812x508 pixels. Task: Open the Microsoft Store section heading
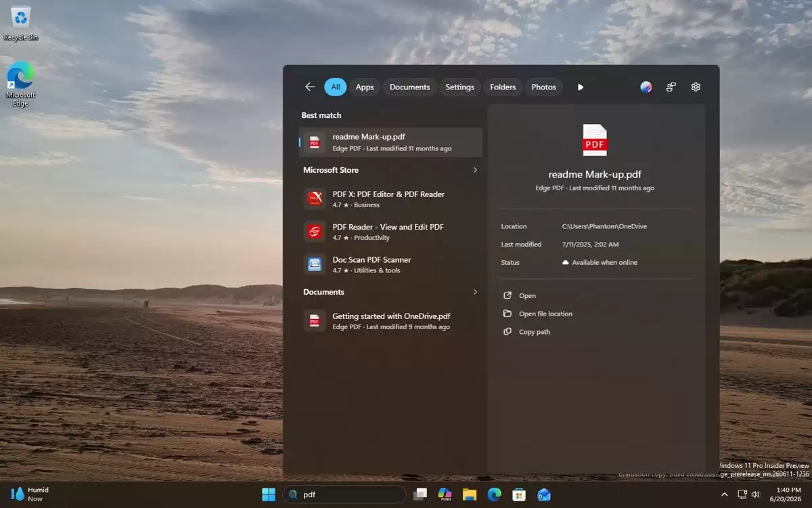click(x=331, y=170)
